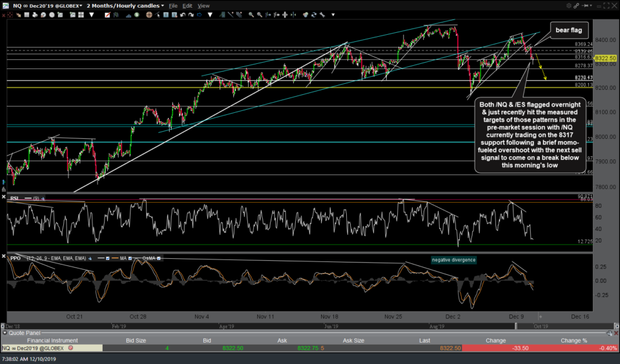Screen dimensions: 620x364
Task: Open the first white triangle toolbar dropdown
Action: pos(91,15)
